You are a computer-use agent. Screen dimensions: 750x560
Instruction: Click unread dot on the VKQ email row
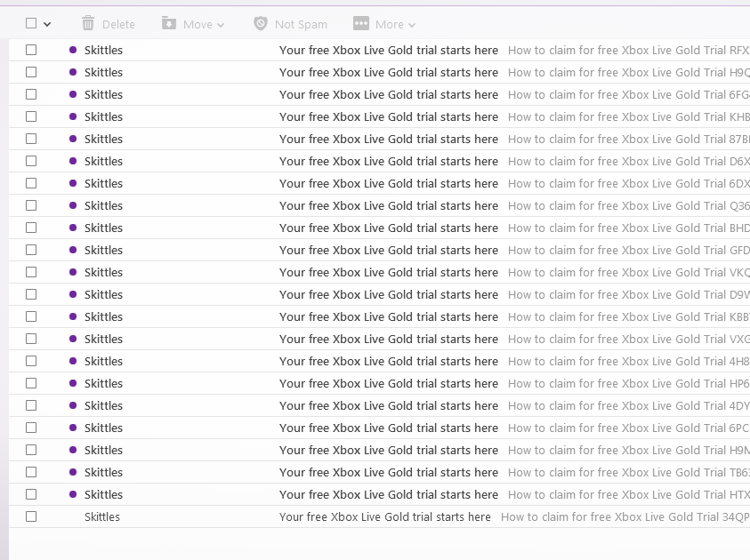click(73, 272)
